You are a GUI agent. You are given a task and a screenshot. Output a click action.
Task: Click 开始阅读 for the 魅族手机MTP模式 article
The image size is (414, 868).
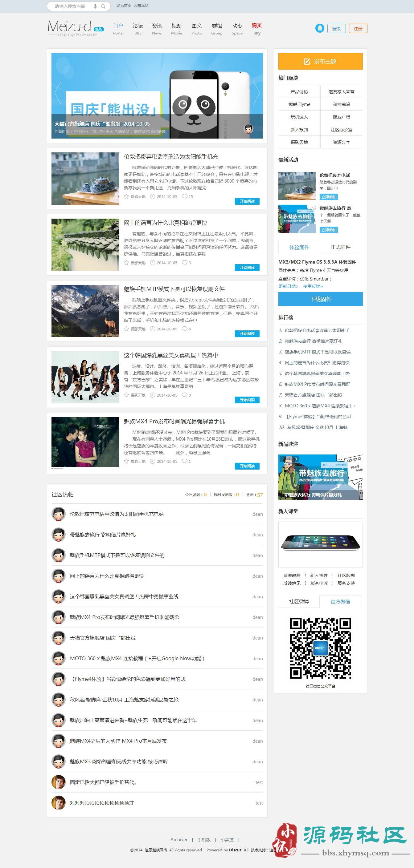click(x=247, y=333)
